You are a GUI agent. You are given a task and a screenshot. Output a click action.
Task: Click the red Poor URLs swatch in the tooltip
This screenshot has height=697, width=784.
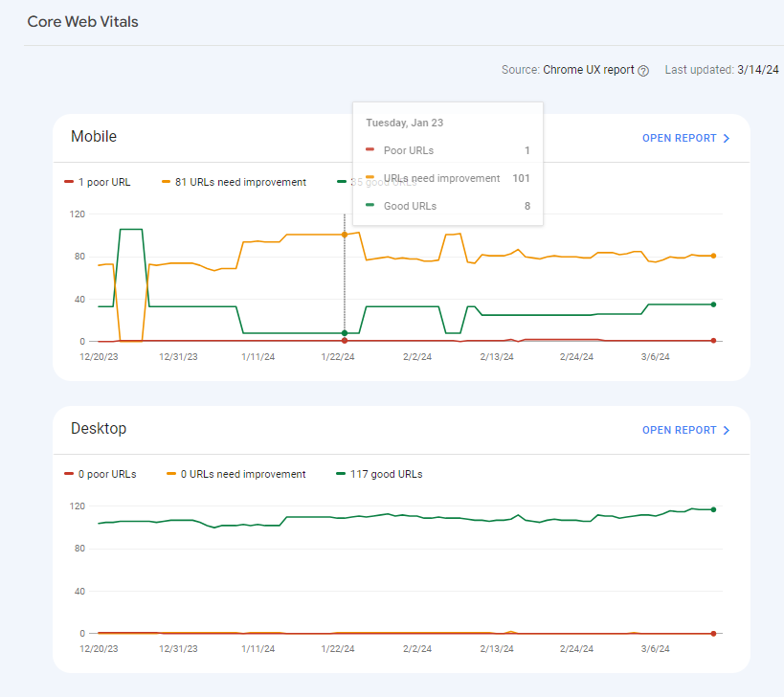pos(370,150)
